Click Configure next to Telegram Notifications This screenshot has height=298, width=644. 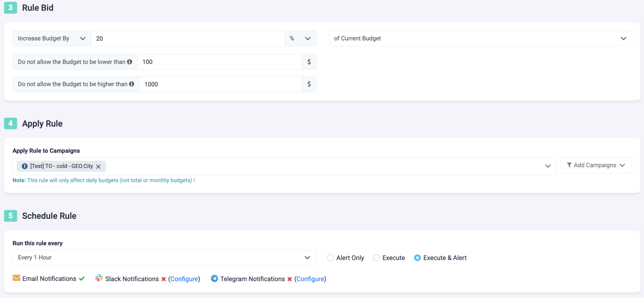coord(310,278)
